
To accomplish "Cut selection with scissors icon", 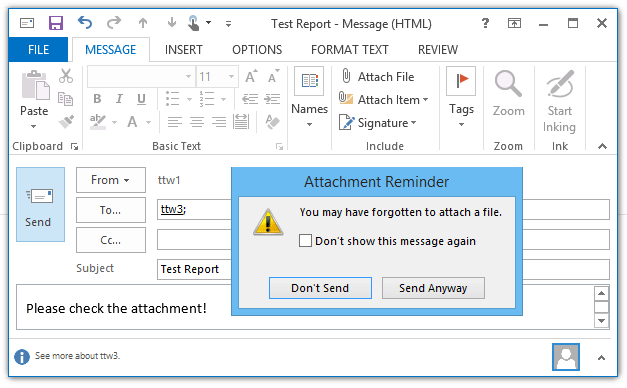I will (66, 76).
